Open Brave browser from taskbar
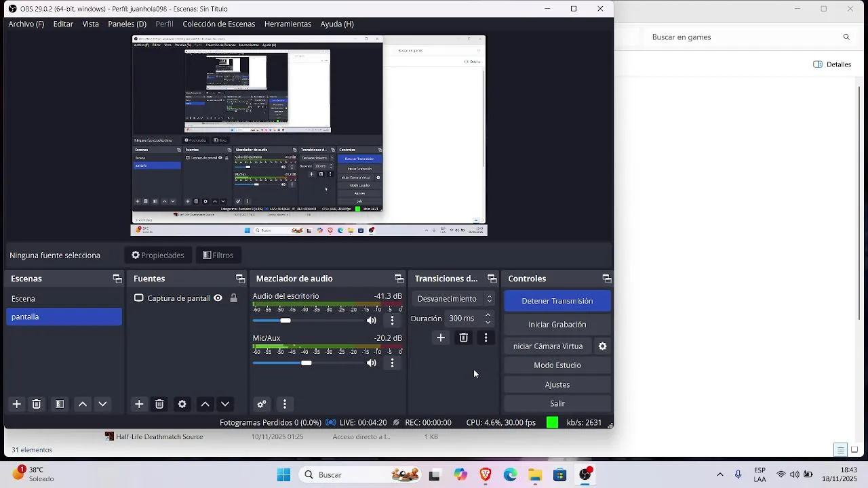This screenshot has width=868, height=488. [x=486, y=475]
